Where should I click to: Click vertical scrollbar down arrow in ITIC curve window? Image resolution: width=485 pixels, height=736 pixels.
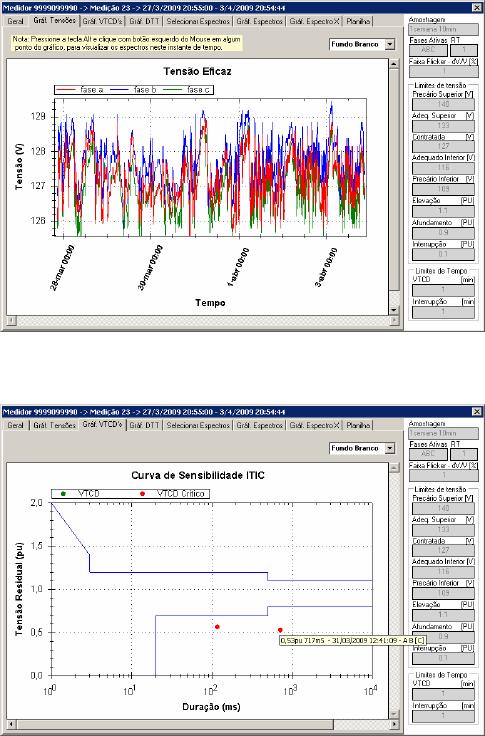pos(394,715)
